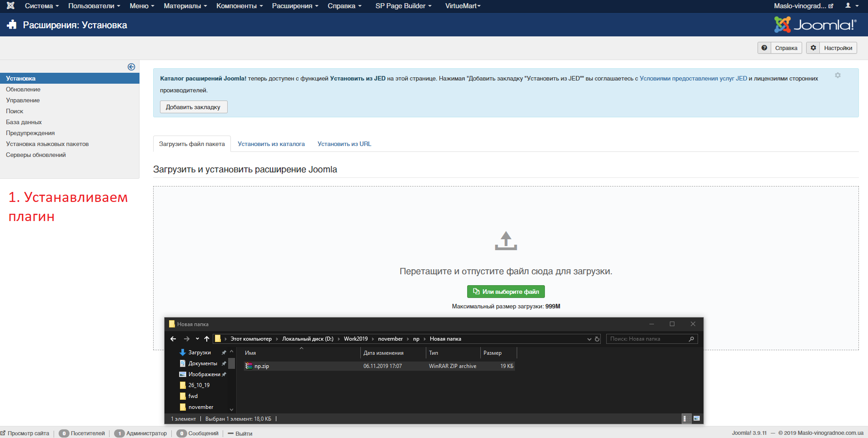The width and height of the screenshot is (868, 438).
Task: Click the upload arrow icon in drop area
Action: [x=506, y=241]
